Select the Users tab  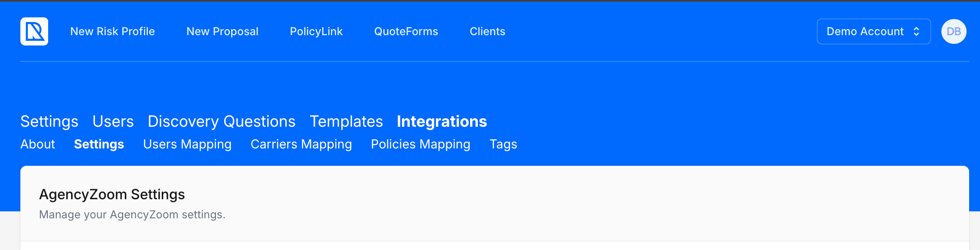point(113,122)
